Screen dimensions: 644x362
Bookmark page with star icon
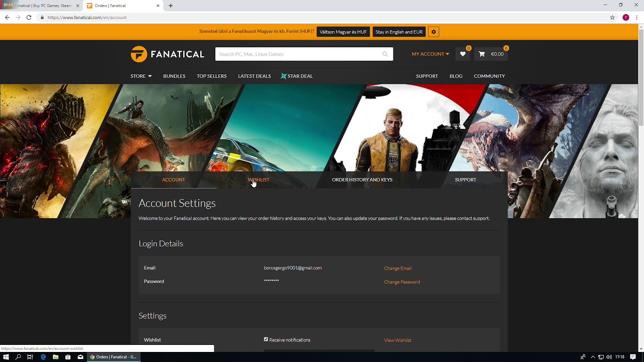pos(612,17)
